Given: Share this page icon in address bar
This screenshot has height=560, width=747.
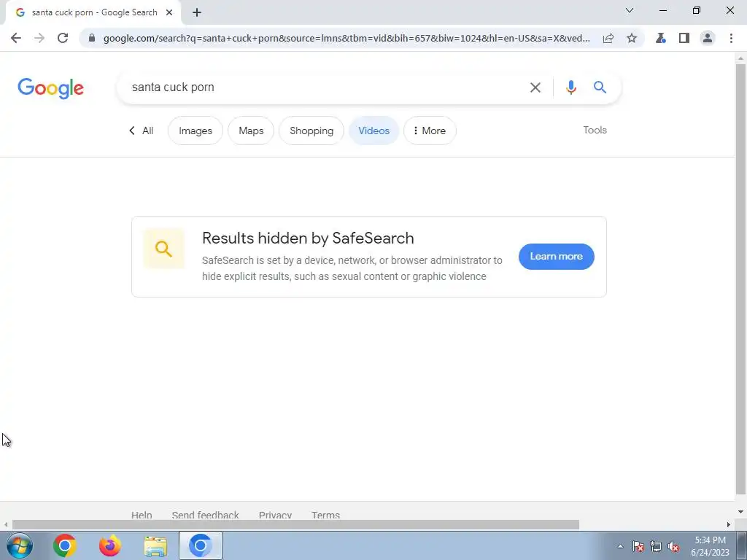Looking at the screenshot, I should click(x=608, y=38).
